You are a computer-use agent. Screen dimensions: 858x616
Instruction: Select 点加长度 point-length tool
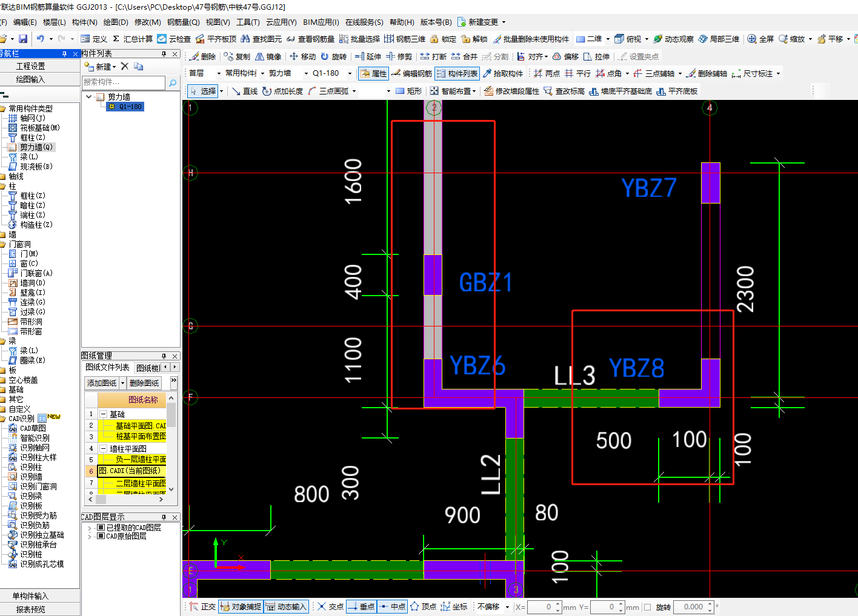(x=282, y=91)
